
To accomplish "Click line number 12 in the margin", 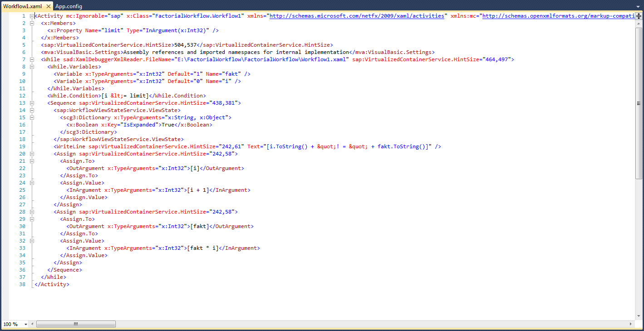I will pos(22,96).
